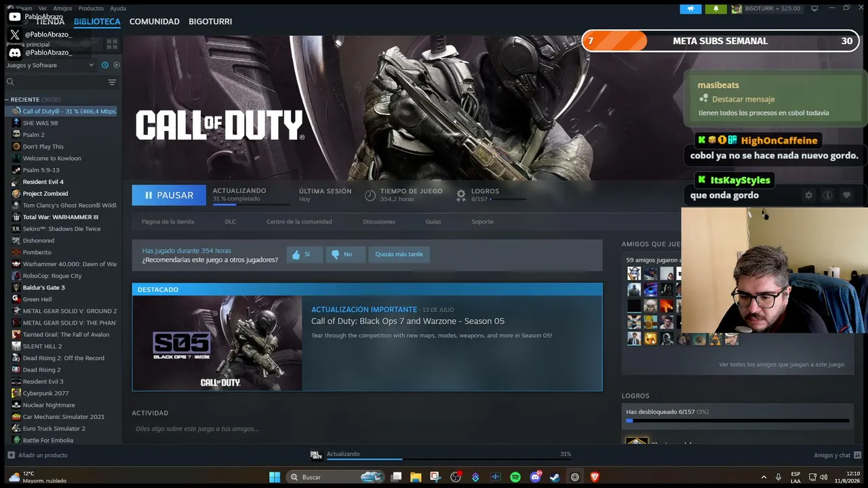The image size is (868, 488).
Task: Click Quizás más tarde button
Action: [399, 255]
